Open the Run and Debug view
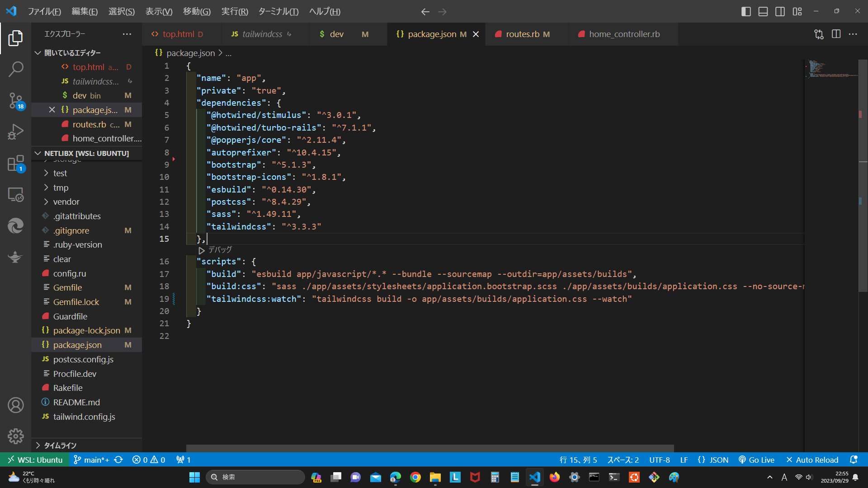 (x=15, y=132)
